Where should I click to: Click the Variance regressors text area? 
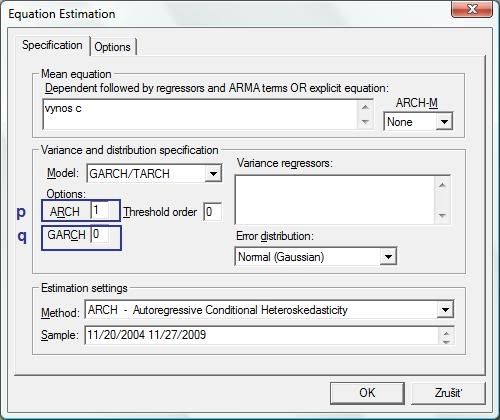335,200
